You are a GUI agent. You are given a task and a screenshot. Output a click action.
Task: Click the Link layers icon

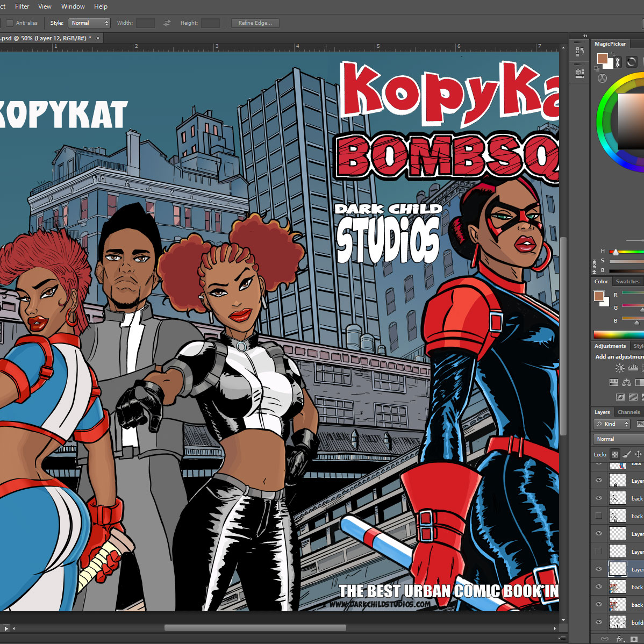[x=605, y=639]
